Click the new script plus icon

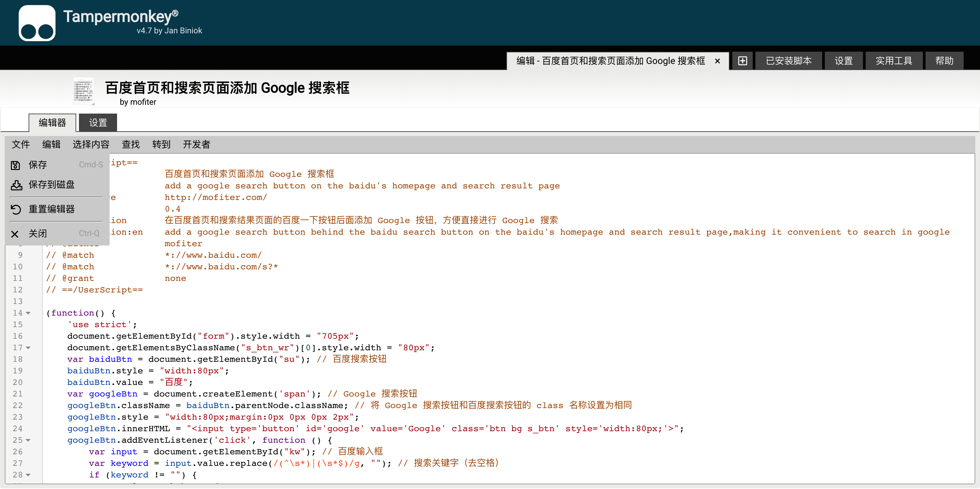742,61
